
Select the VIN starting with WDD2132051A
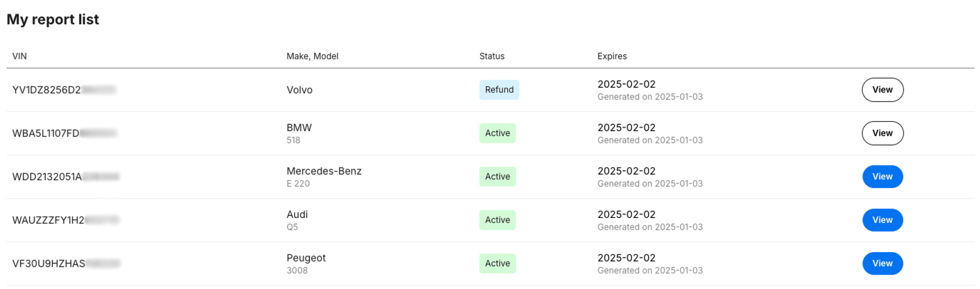click(x=65, y=177)
